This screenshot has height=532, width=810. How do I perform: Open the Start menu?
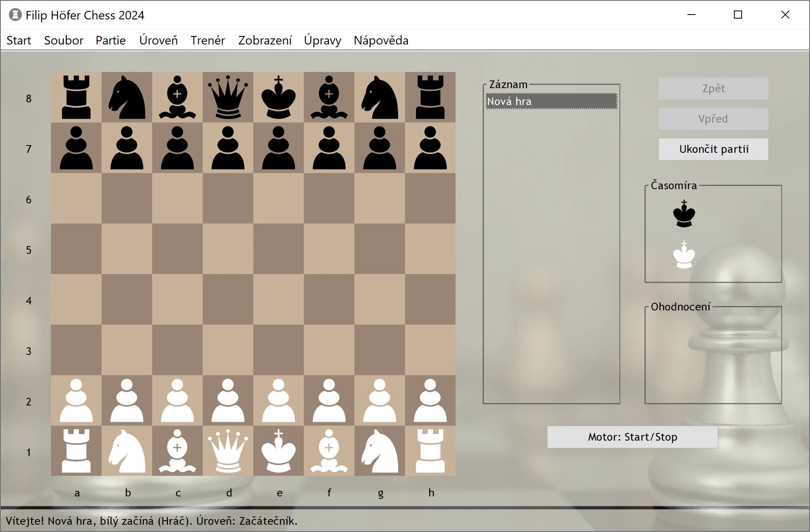click(x=19, y=40)
